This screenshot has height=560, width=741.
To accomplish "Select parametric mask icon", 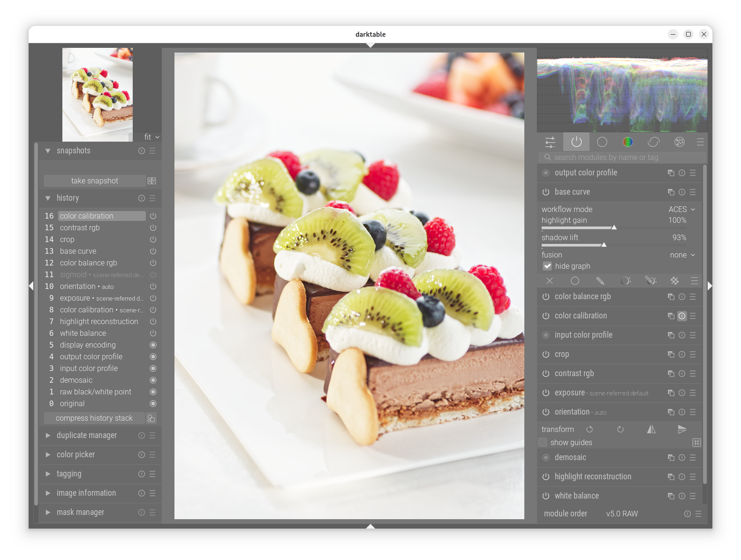I will pos(625,281).
